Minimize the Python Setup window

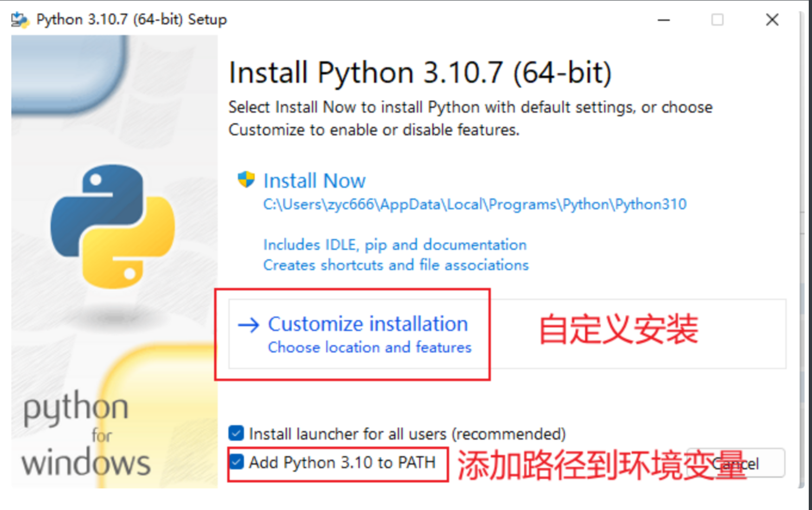[x=664, y=20]
